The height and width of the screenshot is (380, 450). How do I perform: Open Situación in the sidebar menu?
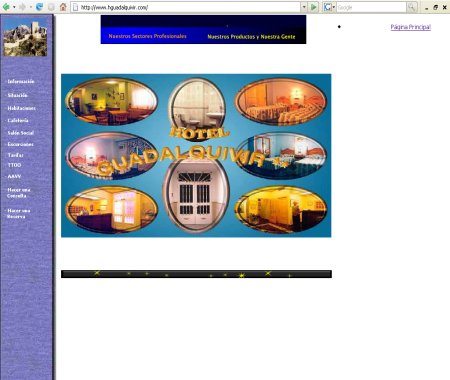(17, 95)
